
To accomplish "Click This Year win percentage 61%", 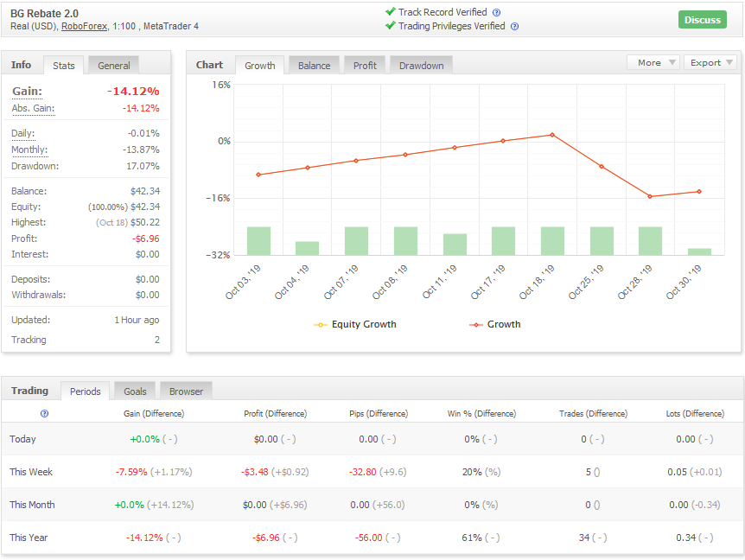I will point(470,538).
